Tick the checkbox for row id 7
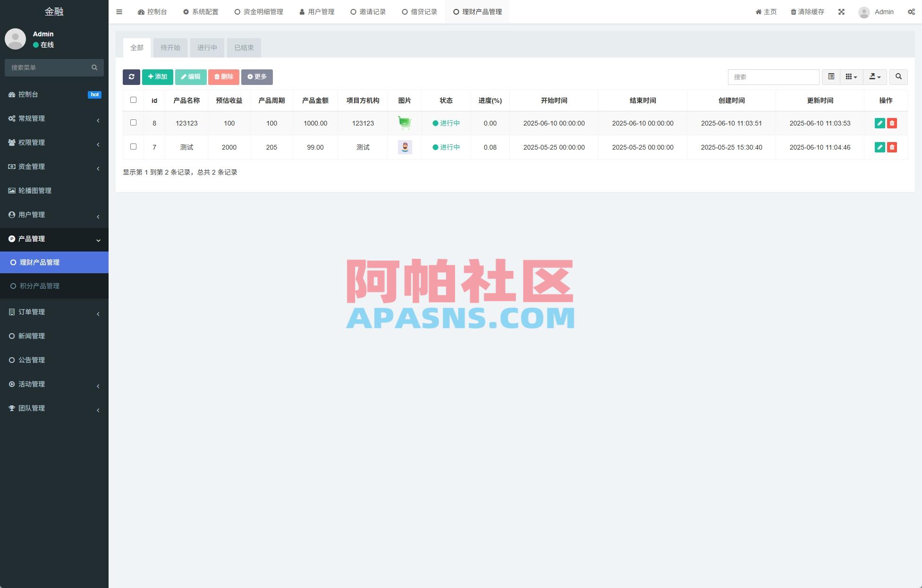The image size is (922, 588). 133,146
